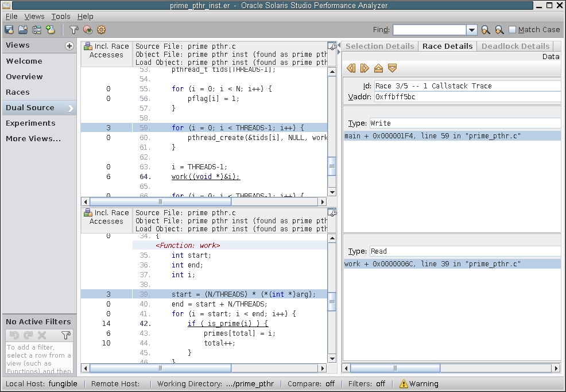Add a view with the Views plus icon
The image size is (566, 392).
[x=69, y=46]
